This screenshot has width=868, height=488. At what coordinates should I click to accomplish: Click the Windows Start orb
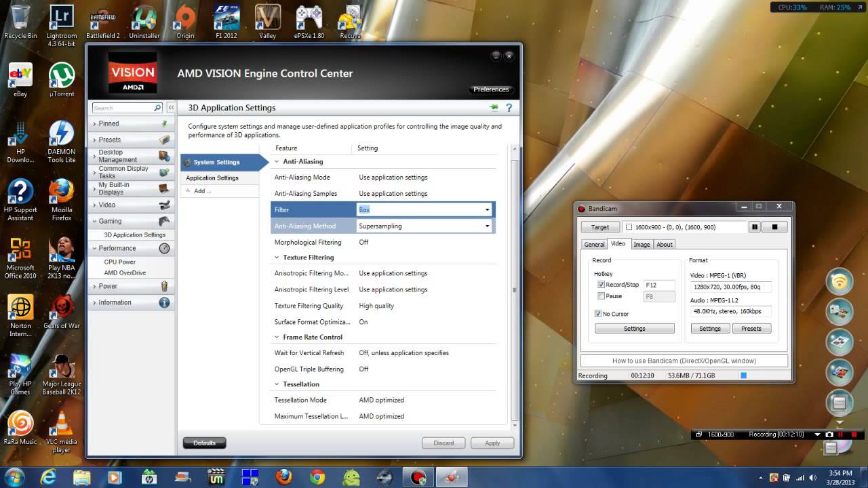coord(15,476)
